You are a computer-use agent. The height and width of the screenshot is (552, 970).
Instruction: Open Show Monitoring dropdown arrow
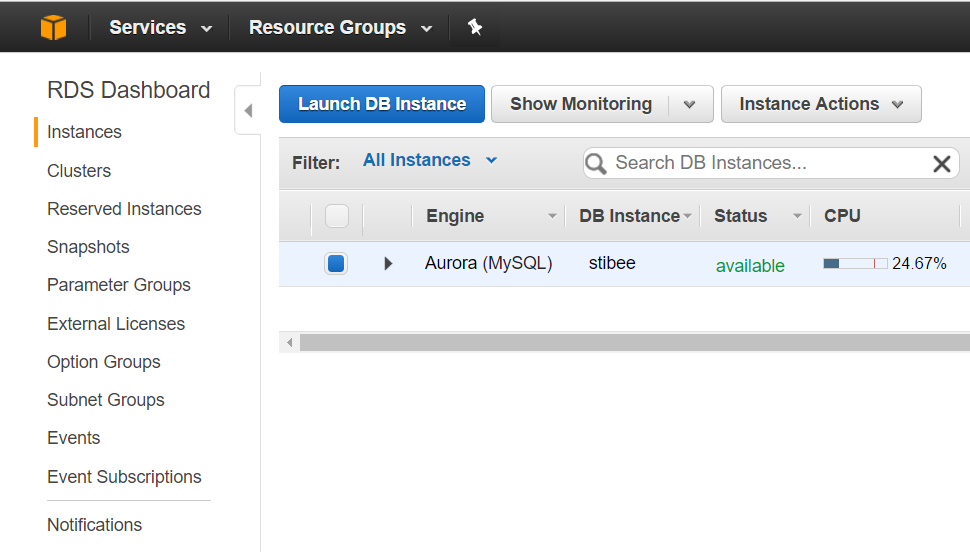click(x=690, y=105)
